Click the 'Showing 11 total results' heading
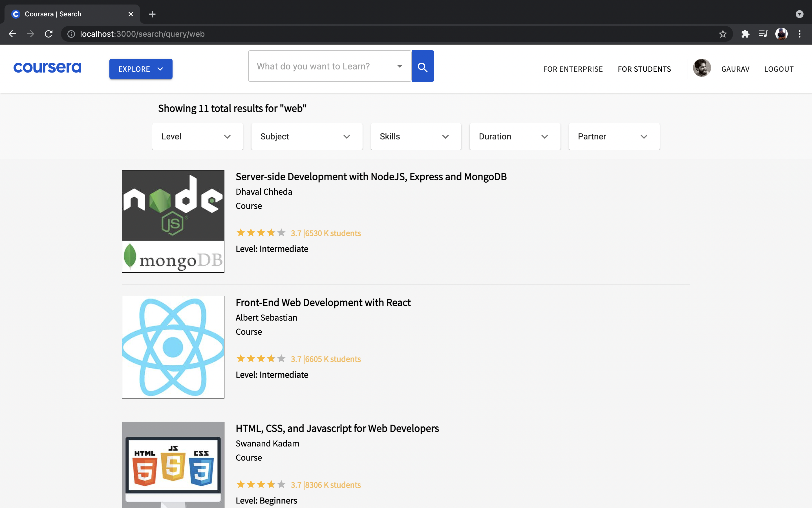This screenshot has height=508, width=812. pyautogui.click(x=232, y=109)
